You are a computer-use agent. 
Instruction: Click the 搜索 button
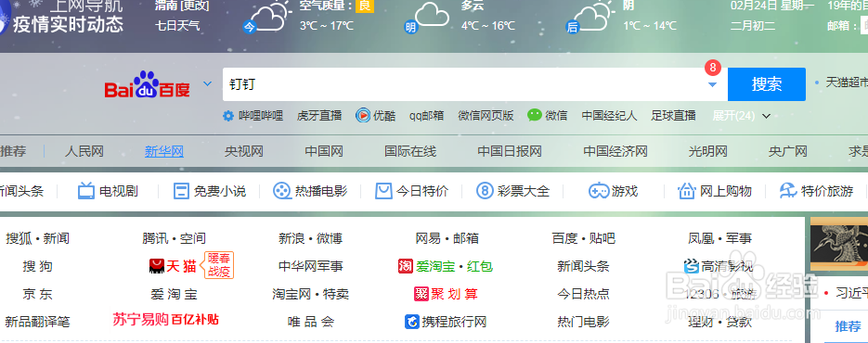point(767,84)
